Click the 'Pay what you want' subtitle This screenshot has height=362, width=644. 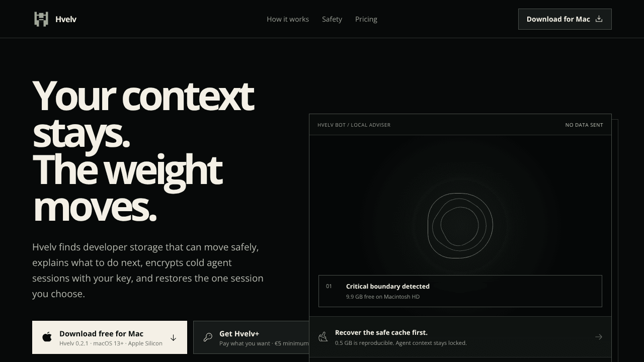coord(264,343)
